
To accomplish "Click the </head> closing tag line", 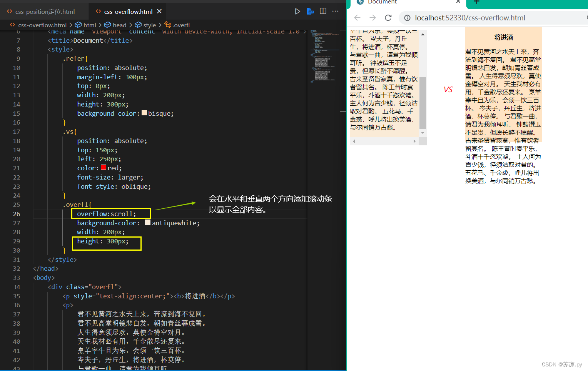I will [46, 268].
